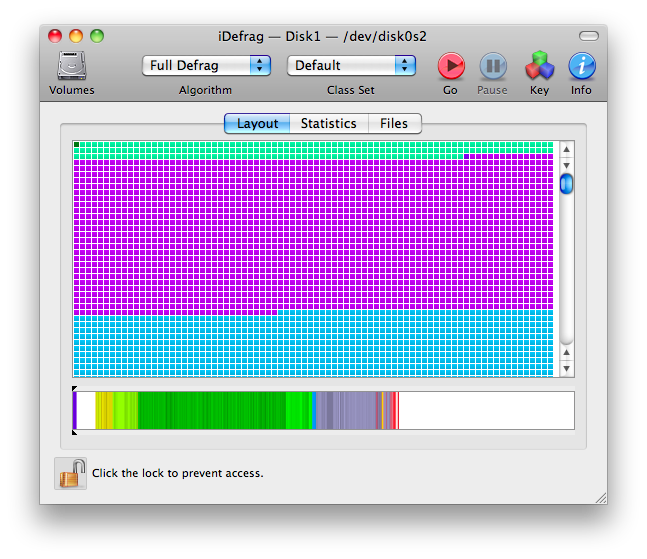The image size is (647, 559).
Task: Click the 'Click the lock to prevent access.' text
Action: click(177, 473)
